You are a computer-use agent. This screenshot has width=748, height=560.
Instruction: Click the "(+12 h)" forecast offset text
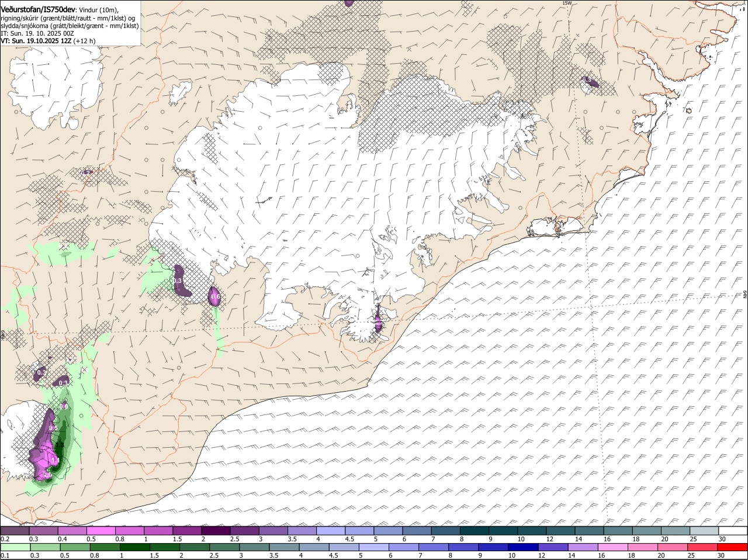[85, 41]
